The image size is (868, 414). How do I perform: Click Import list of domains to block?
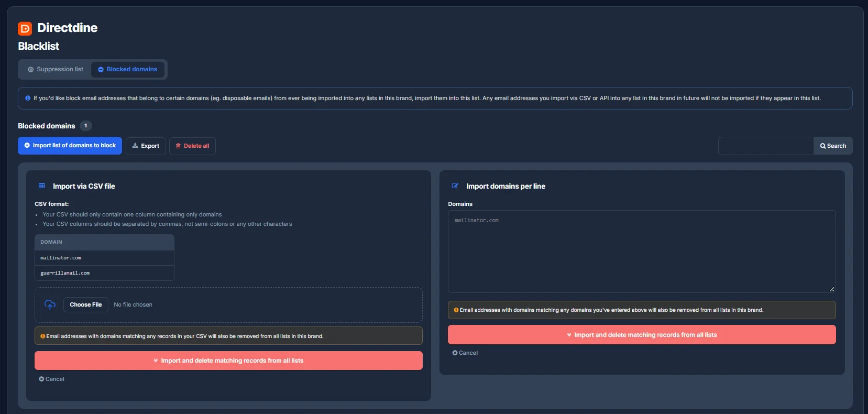(x=70, y=146)
